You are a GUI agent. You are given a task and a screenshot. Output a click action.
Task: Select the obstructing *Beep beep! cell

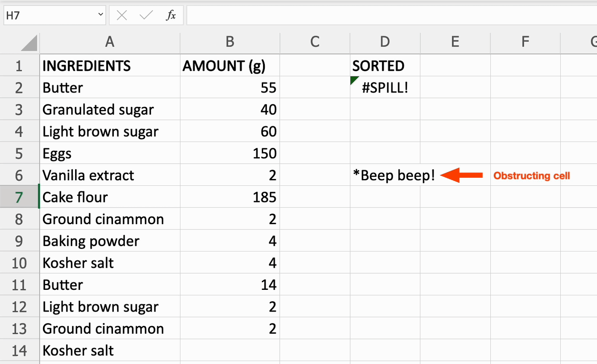[385, 175]
